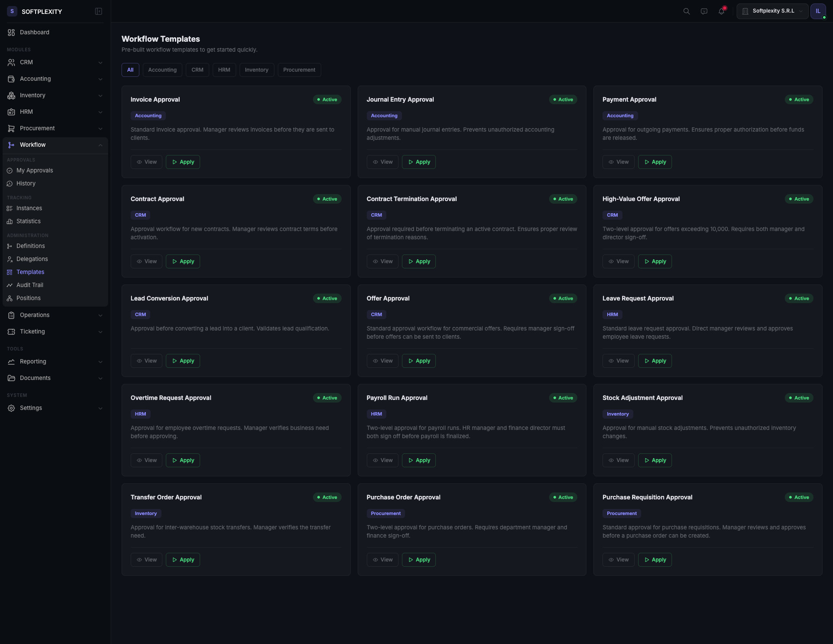Select the Templates entry in Administration
The image size is (833, 644).
(x=30, y=272)
